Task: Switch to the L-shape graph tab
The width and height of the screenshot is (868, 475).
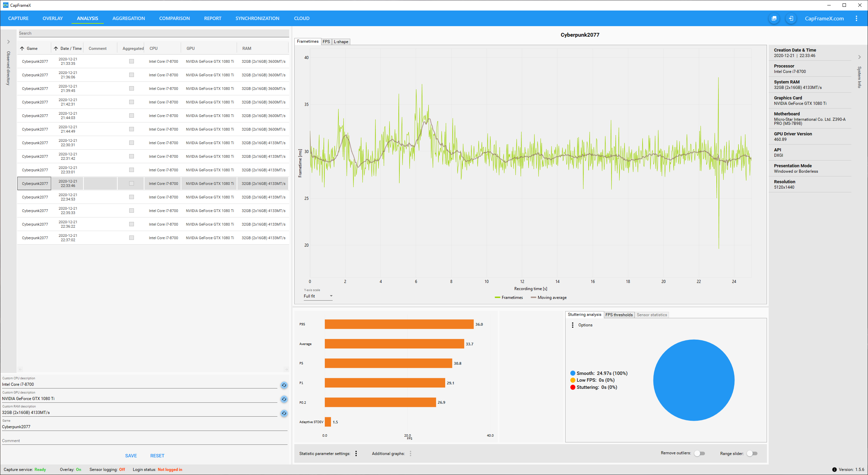Action: click(x=341, y=42)
